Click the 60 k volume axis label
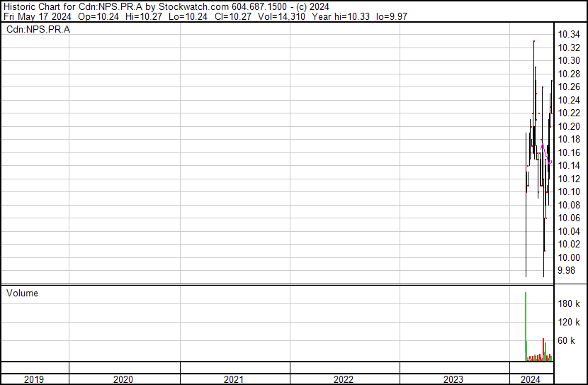588x385 pixels. click(566, 340)
